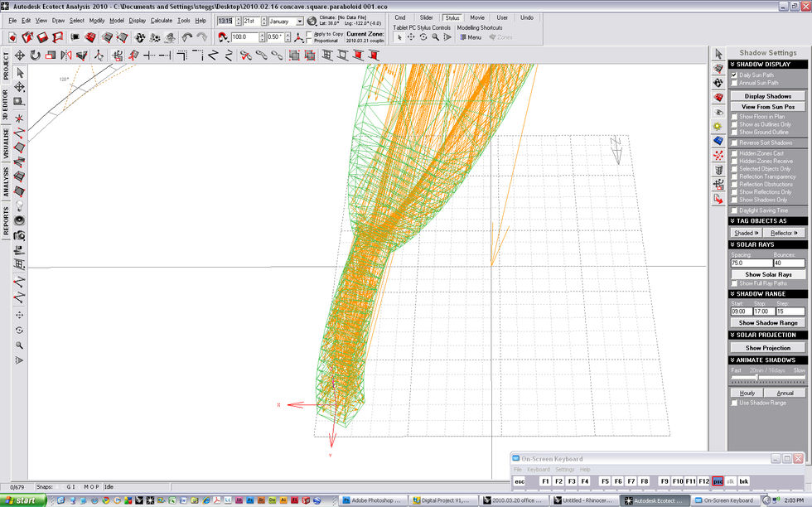
Task: Click the snap magnet icon
Action: tap(223, 37)
